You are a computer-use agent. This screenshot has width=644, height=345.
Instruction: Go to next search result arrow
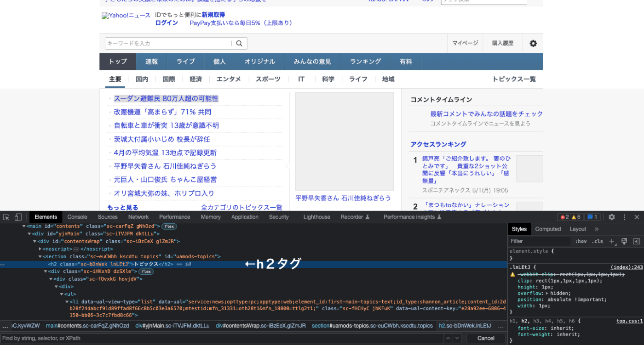point(457,338)
